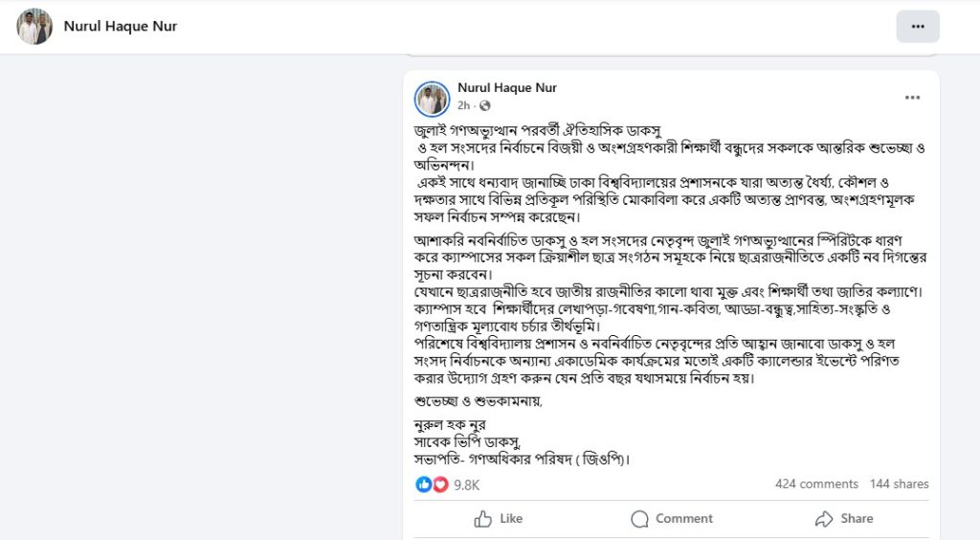Click the last line mentioning গণঅধিকার পরিষদ
The height and width of the screenshot is (540, 980).
[x=523, y=459]
